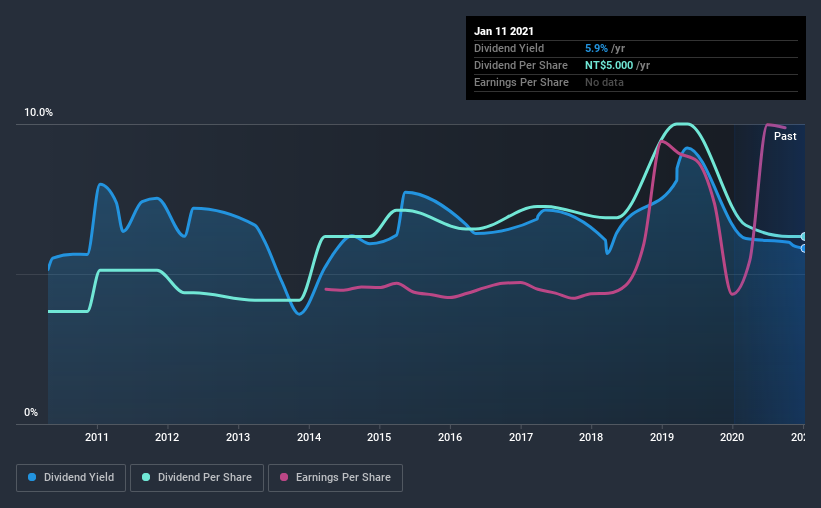This screenshot has width=821, height=508.
Task: Click the 5.9% dividend yield value
Action: pyautogui.click(x=596, y=48)
